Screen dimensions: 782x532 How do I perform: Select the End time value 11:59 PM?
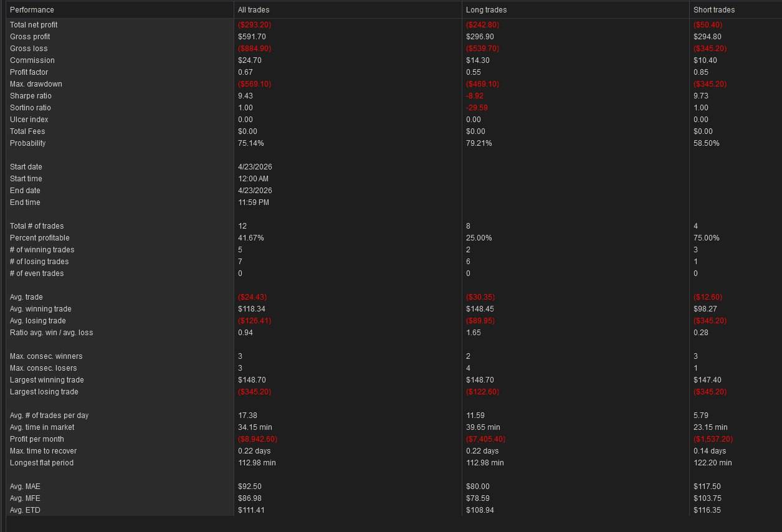click(253, 202)
